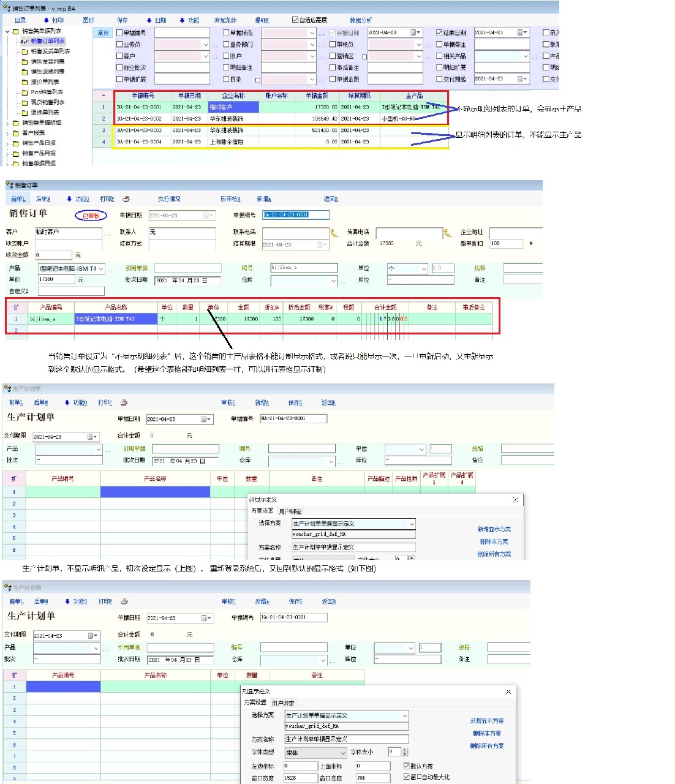Disable the 窗口自动最大化 checkbox
The height and width of the screenshot is (784, 675).
coord(407,777)
